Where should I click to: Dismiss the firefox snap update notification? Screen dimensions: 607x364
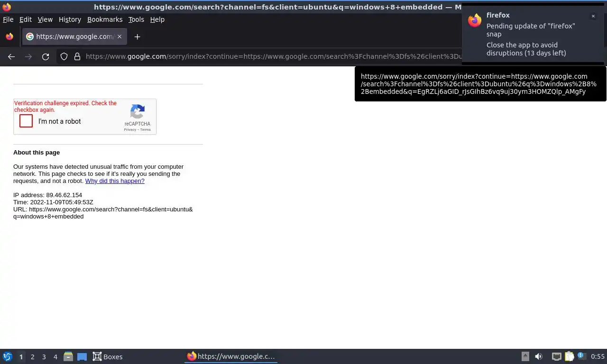point(593,16)
